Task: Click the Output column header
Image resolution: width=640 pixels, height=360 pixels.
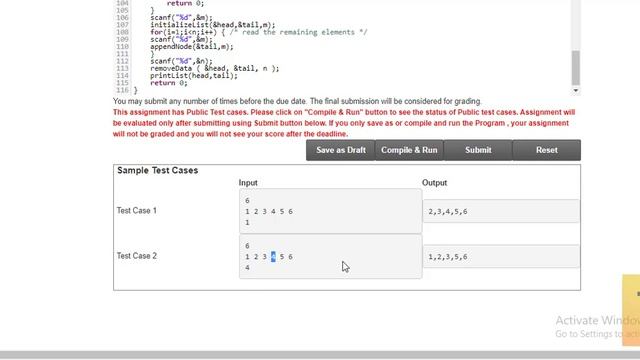Action: (x=434, y=183)
